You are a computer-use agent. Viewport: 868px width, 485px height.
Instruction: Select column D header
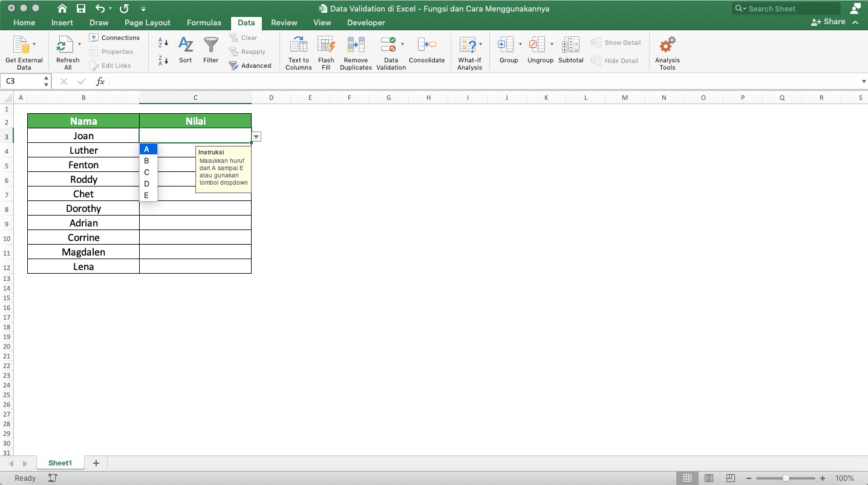(271, 97)
